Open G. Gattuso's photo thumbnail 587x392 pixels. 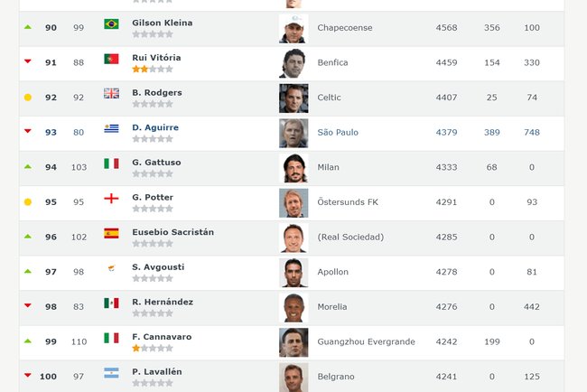pyautogui.click(x=293, y=168)
